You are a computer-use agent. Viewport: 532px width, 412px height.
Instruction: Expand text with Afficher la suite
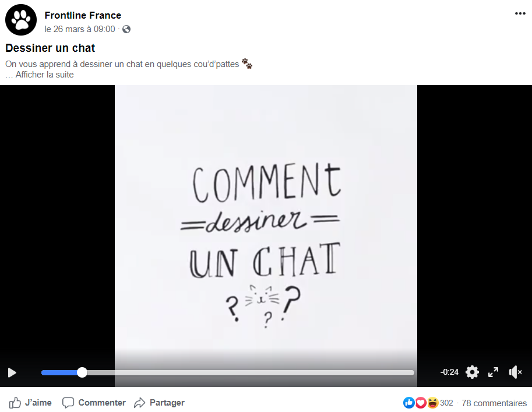tap(44, 75)
